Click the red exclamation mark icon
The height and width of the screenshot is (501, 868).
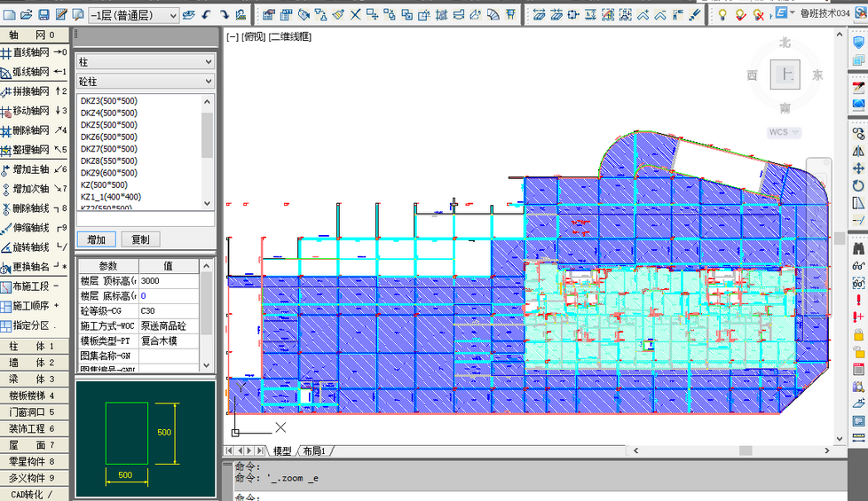(858, 300)
